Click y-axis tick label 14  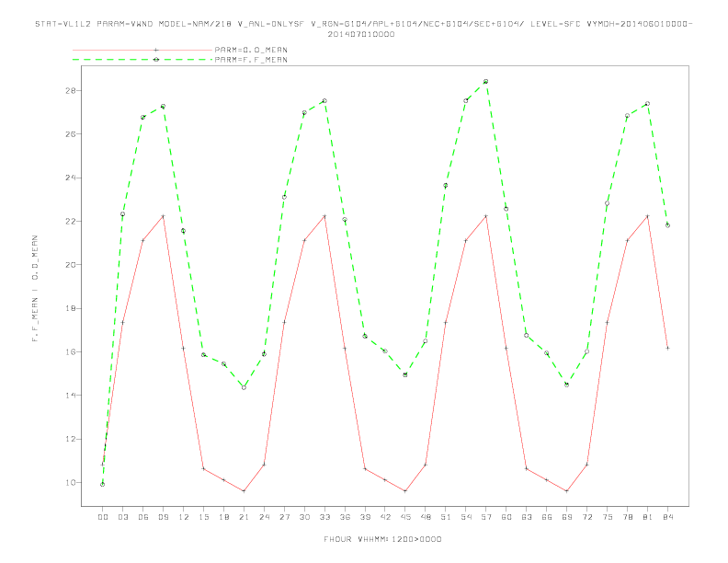(x=71, y=396)
